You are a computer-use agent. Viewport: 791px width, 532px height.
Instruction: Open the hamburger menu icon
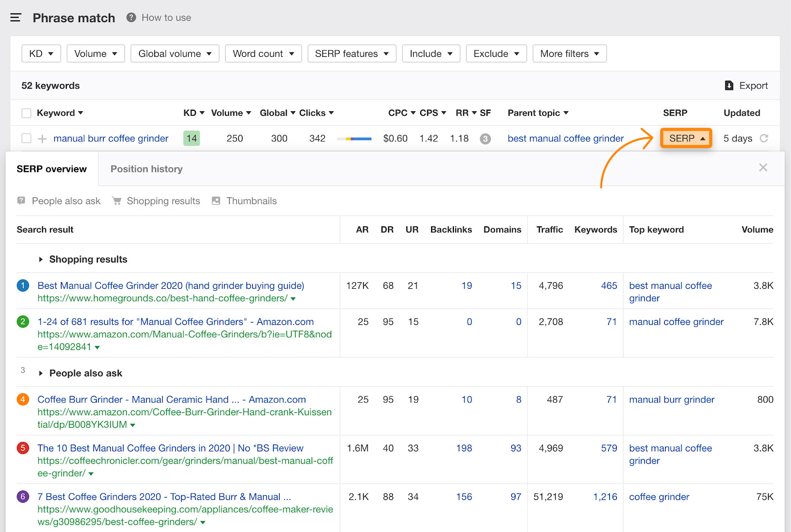16,18
